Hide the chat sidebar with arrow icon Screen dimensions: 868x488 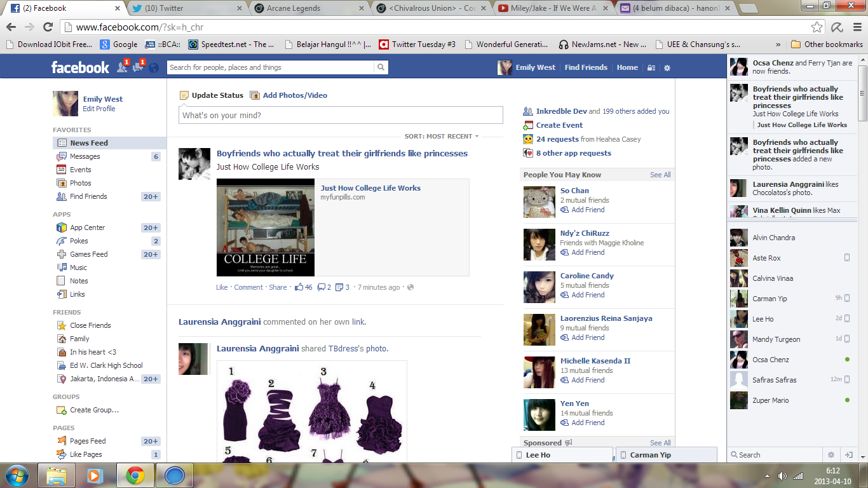click(848, 455)
